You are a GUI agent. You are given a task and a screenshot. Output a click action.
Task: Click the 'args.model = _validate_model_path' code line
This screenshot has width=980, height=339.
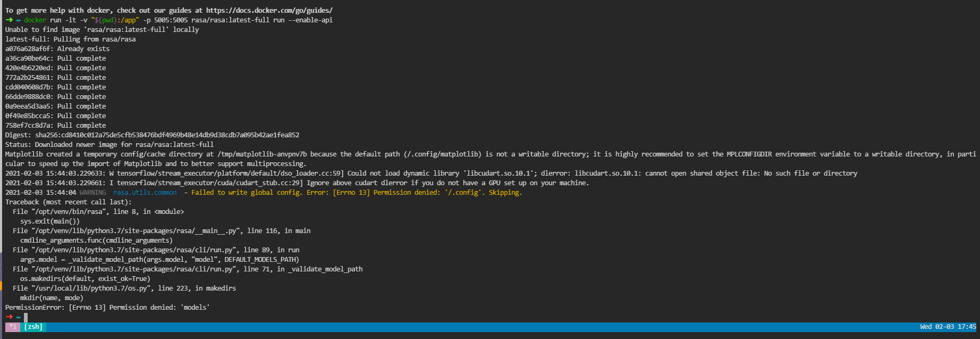pyautogui.click(x=159, y=259)
